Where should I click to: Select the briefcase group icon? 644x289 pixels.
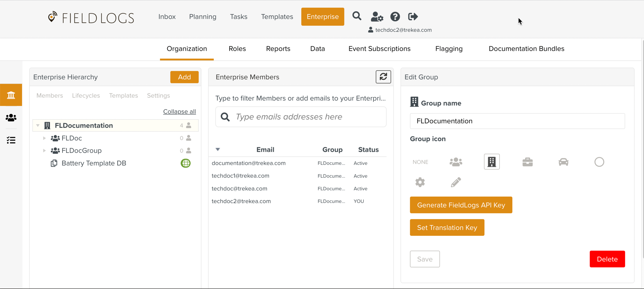[527, 162]
